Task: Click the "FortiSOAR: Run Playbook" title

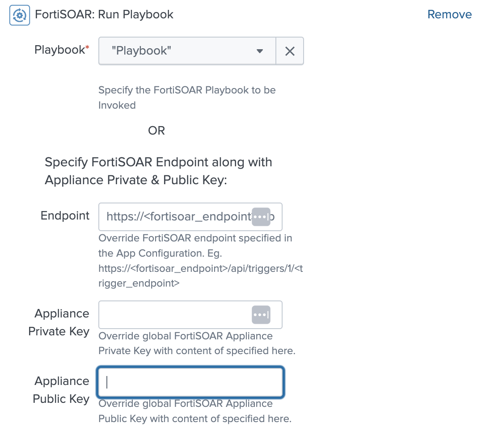Action: [x=104, y=14]
